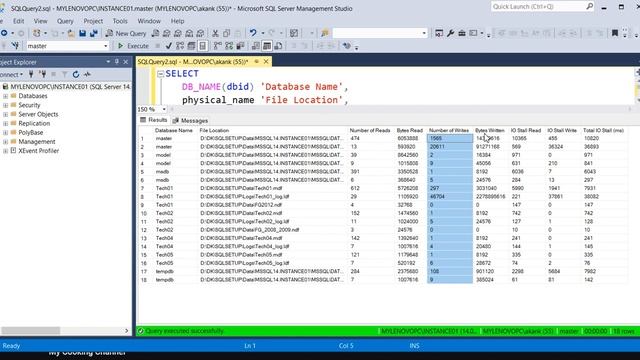Expand the Server Objects node
This screenshot has height=360, width=640.
pos(6,114)
